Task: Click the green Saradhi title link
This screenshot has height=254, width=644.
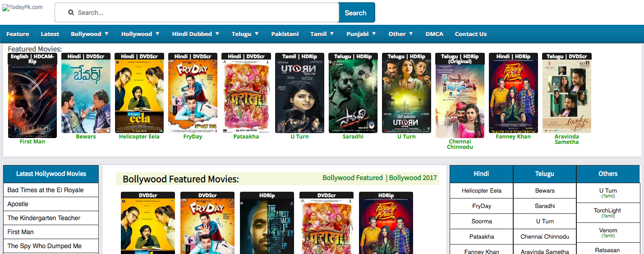Action: (x=353, y=137)
